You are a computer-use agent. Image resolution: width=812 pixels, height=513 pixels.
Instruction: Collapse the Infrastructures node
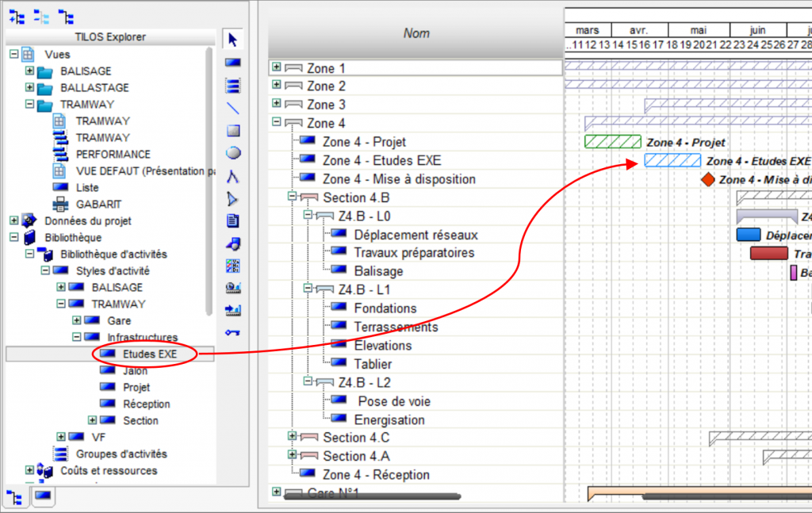tap(76, 336)
